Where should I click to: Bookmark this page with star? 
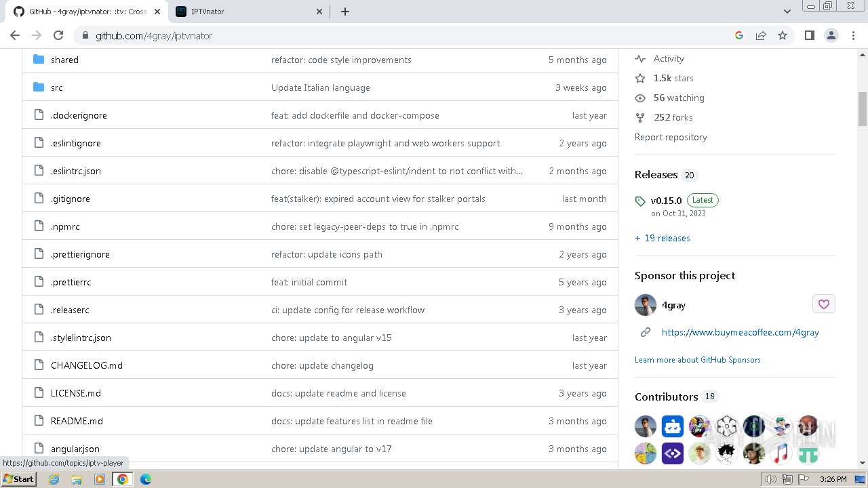tap(783, 35)
